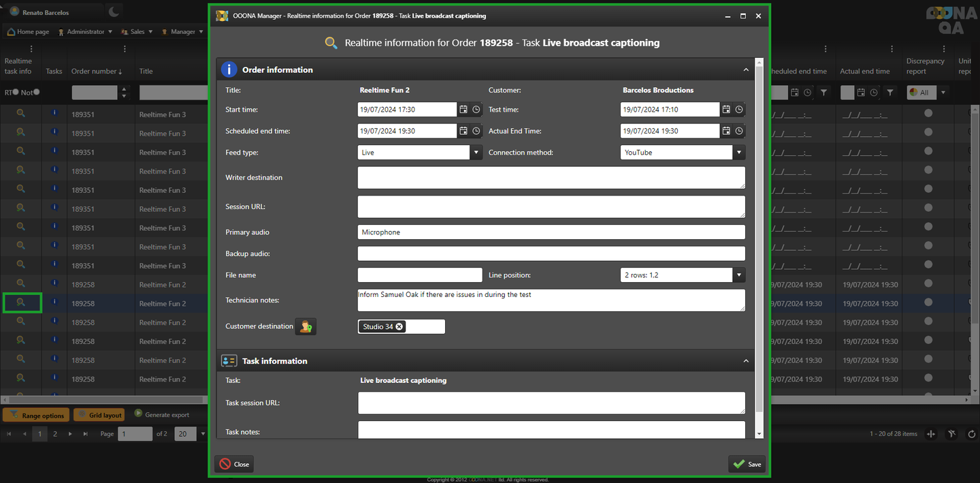Open the Actual End Time clock picker

coord(739,131)
